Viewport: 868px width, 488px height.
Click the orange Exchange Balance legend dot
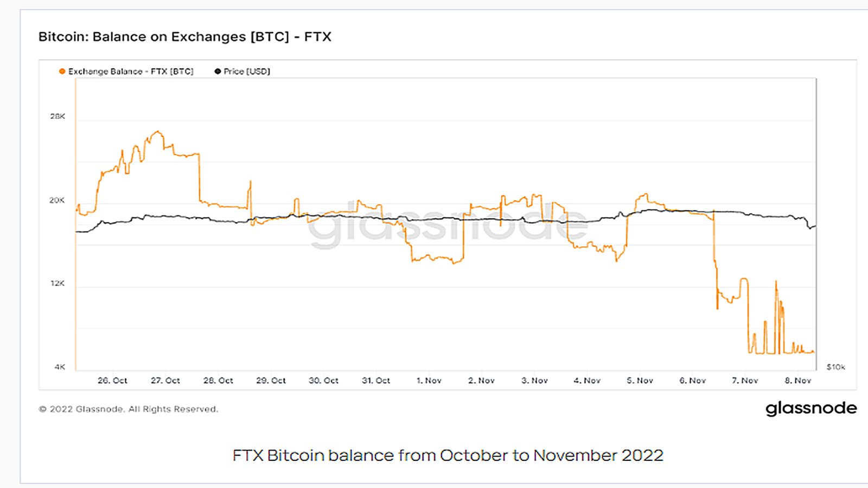pos(62,72)
